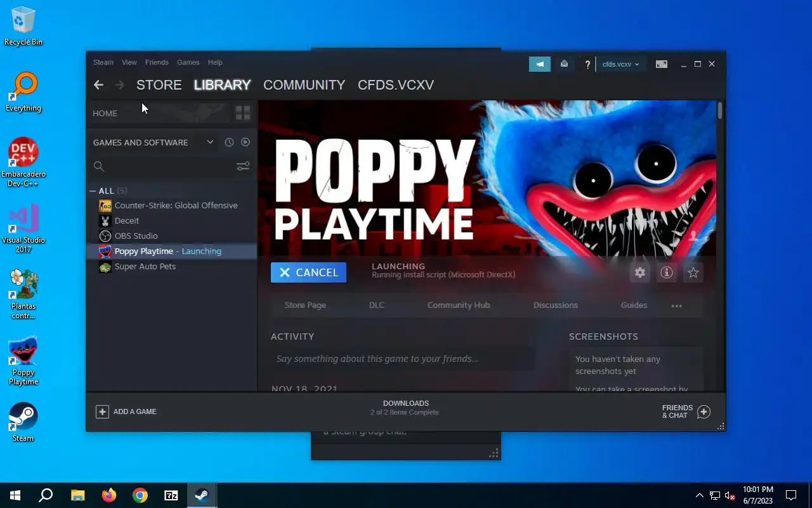Open Poppy Playtime desktop shortcut
This screenshot has height=508, width=812.
23,360
